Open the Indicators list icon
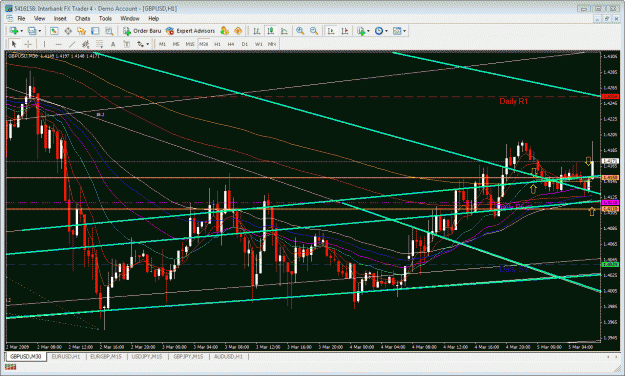 point(361,31)
